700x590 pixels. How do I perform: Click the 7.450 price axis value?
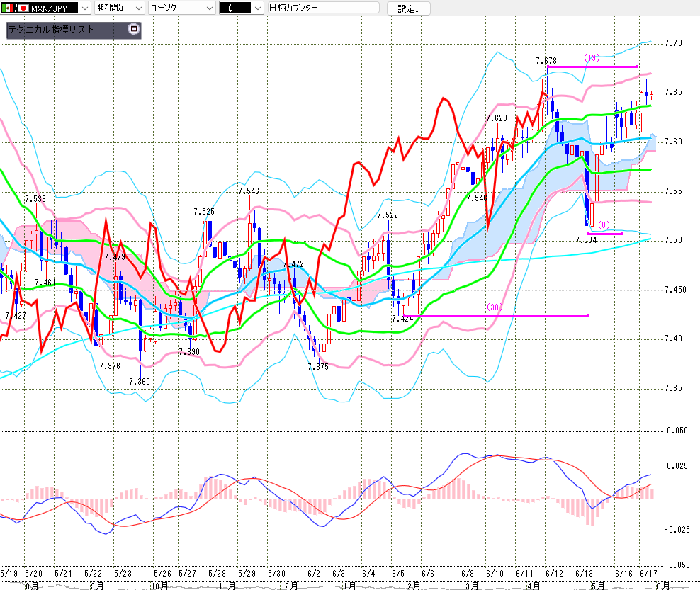click(x=675, y=290)
